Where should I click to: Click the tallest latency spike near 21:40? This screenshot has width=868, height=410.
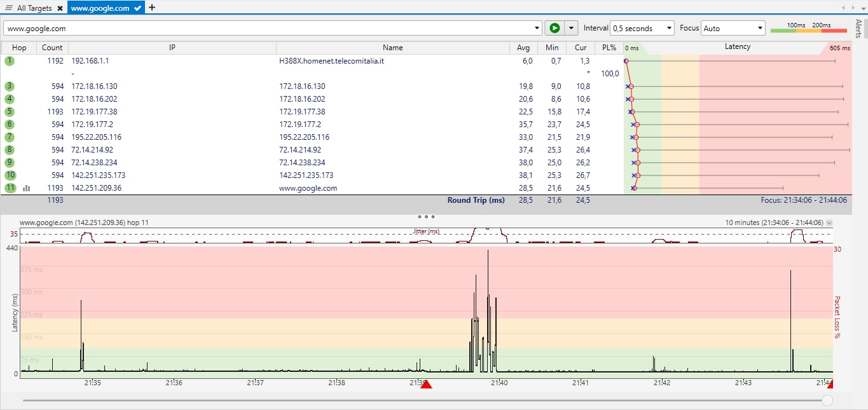(x=488, y=311)
